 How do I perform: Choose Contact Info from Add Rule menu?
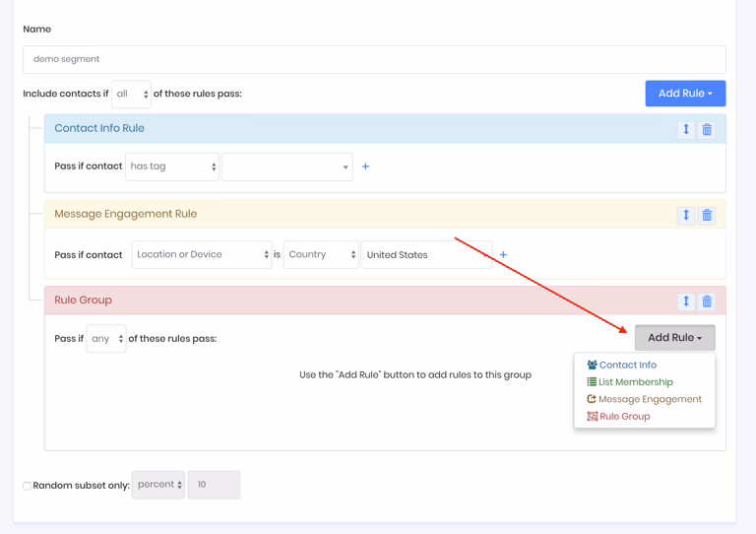point(627,365)
